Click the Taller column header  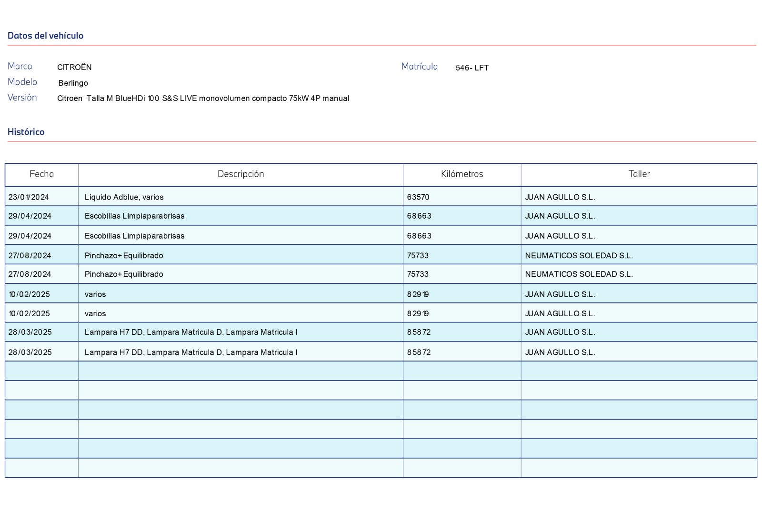(x=639, y=174)
